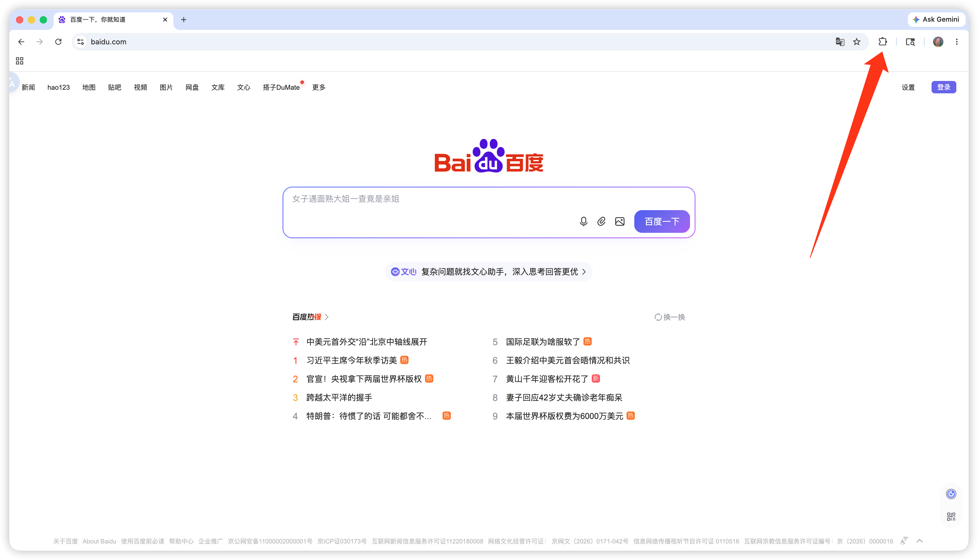Click the accessibility icon in footer
The height and width of the screenshot is (560, 978).
904,541
